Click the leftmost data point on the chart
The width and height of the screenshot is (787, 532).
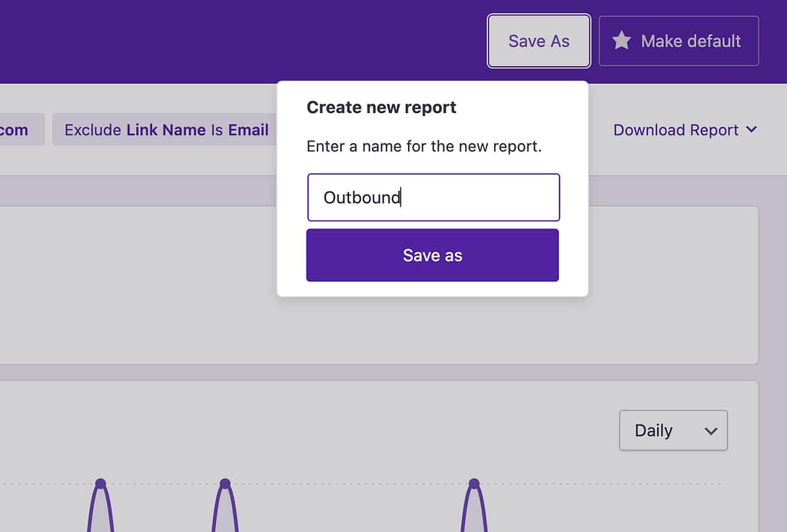point(100,484)
